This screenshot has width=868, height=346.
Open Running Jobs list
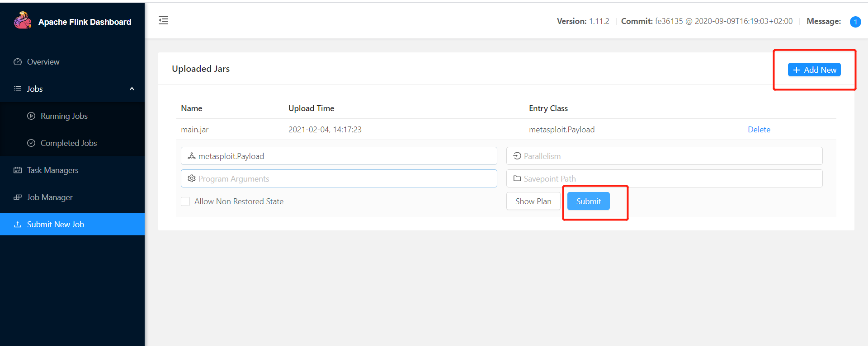coord(72,116)
